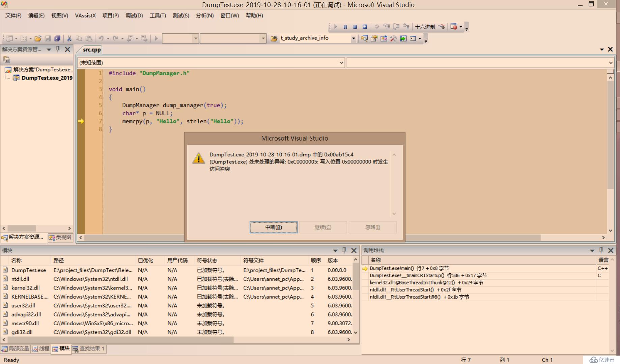Click the Restart debugging icon

(365, 27)
